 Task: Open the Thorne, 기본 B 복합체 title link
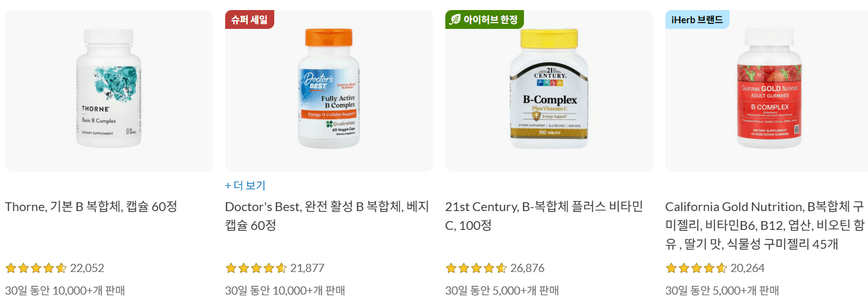tap(91, 206)
